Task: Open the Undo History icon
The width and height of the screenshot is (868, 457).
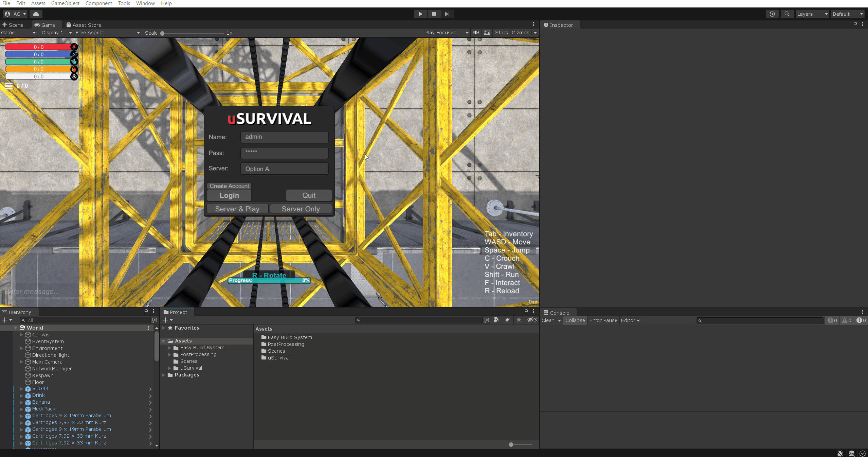Action: (x=772, y=14)
